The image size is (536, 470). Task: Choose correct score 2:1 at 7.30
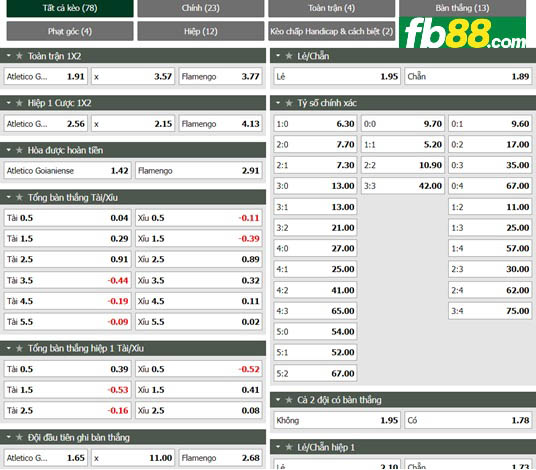[x=315, y=165]
